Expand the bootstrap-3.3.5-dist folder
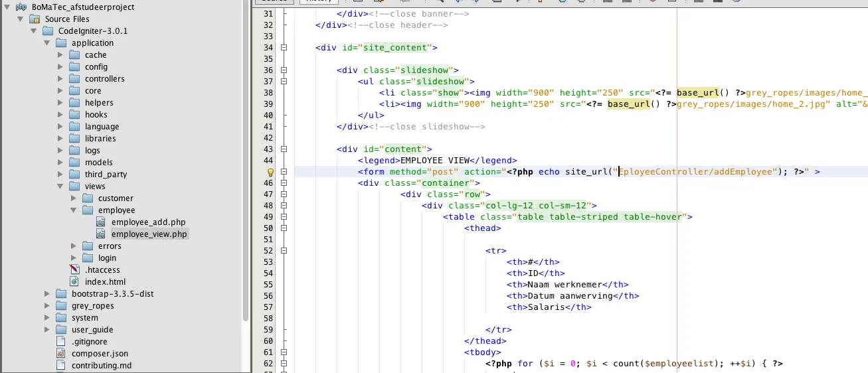This screenshot has height=373, width=868. 47,294
